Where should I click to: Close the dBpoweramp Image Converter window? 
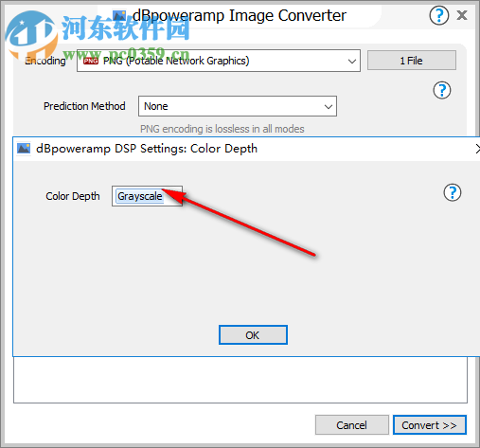coord(462,15)
